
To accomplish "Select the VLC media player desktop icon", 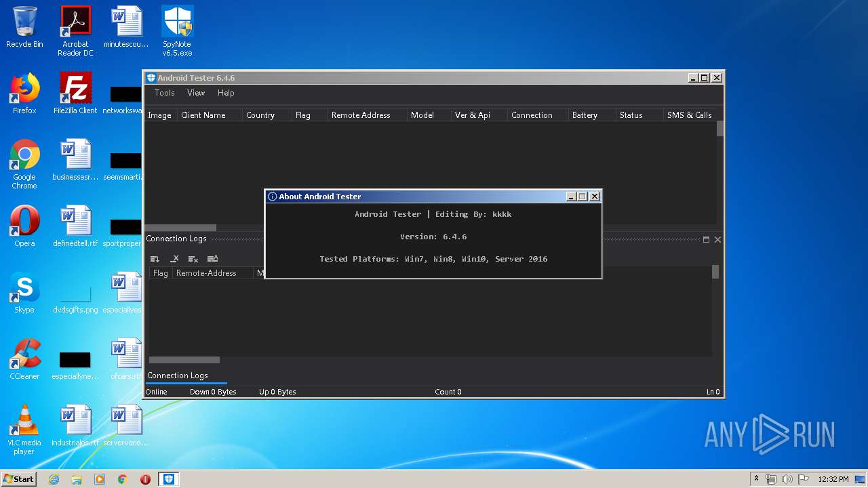I will tap(24, 430).
